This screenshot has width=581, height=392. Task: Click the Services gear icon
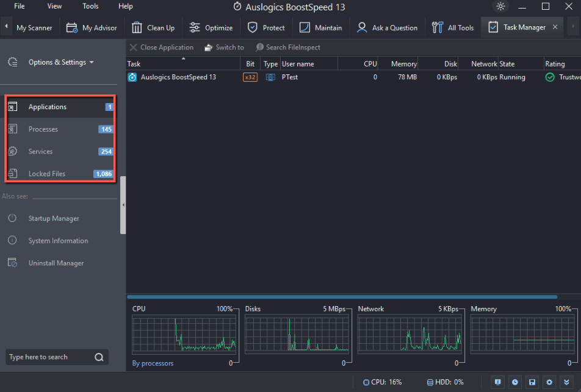(x=13, y=151)
